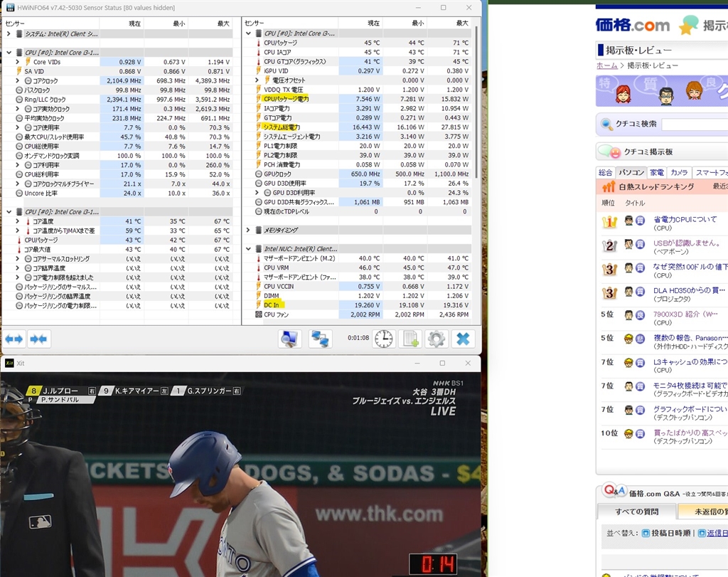
Task: Expand the Core VIDs row
Action: [x=18, y=62]
